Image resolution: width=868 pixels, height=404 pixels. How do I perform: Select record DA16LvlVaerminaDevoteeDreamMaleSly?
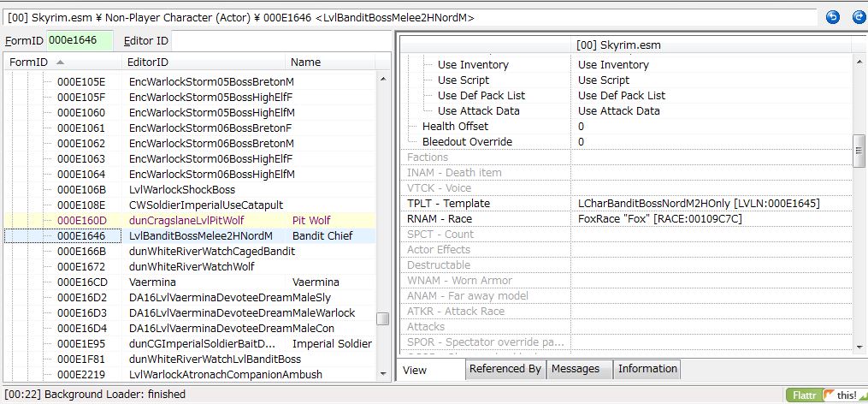point(190,298)
